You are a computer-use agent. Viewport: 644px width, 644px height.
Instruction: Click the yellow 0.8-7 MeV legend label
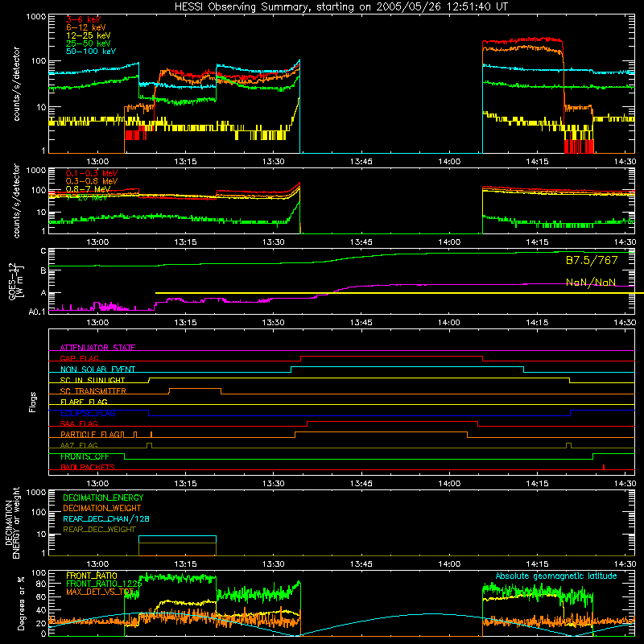[88, 189]
